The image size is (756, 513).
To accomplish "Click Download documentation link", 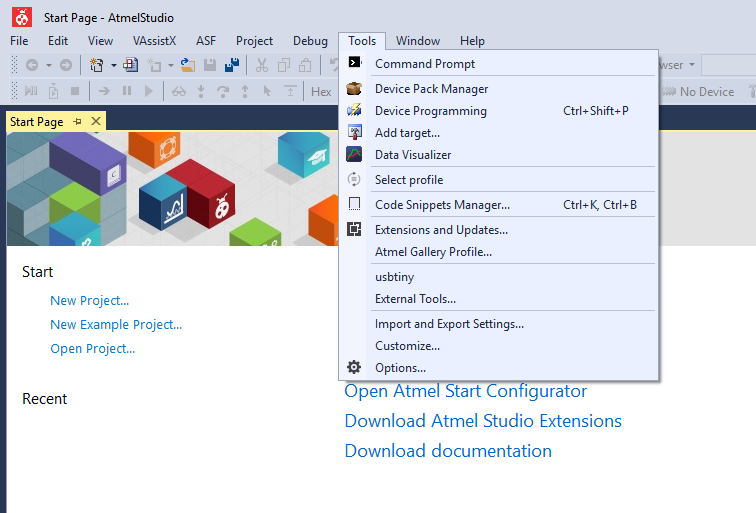I will point(448,451).
